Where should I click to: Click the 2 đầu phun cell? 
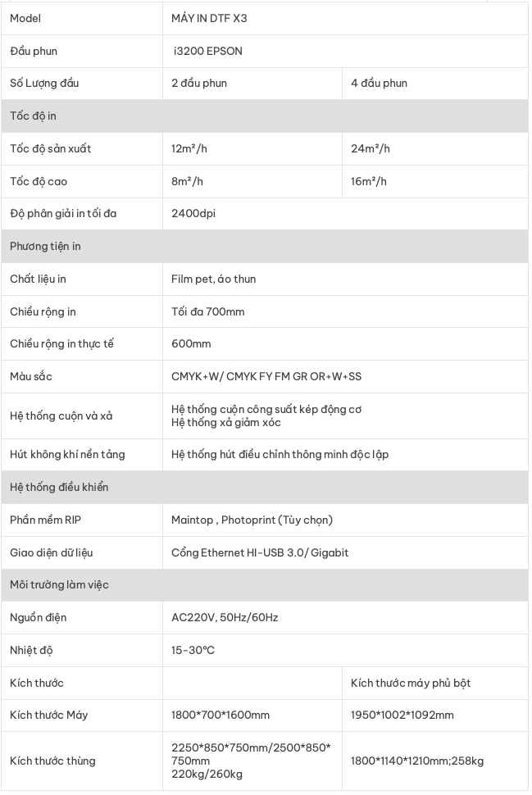click(252, 83)
